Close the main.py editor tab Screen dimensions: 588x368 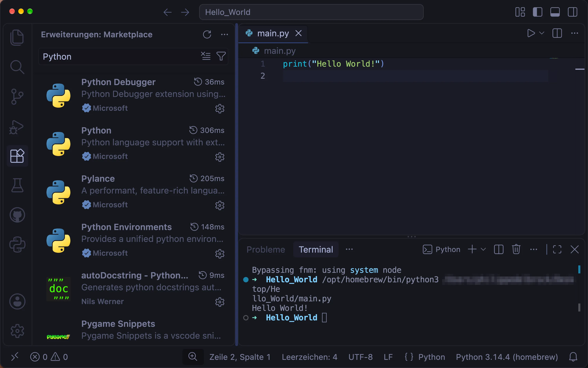pos(298,33)
